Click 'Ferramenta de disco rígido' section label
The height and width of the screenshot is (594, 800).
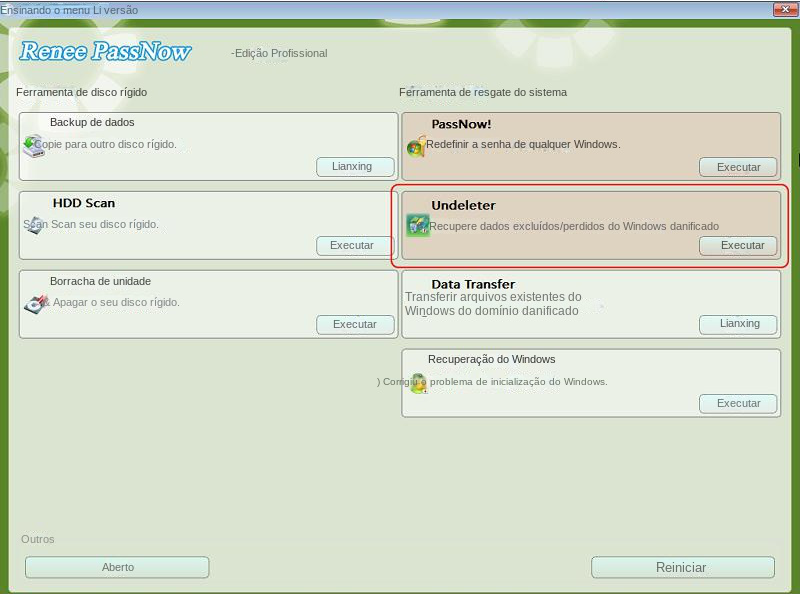pos(82,92)
